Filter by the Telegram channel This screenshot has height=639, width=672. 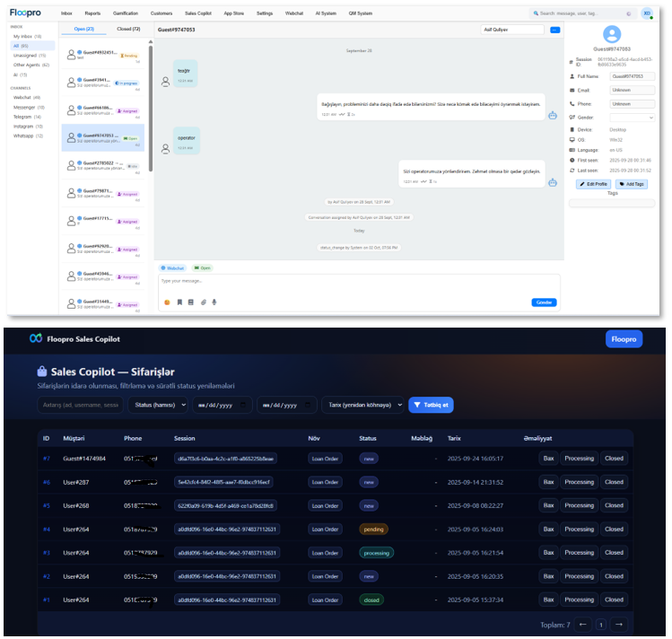tap(28, 117)
